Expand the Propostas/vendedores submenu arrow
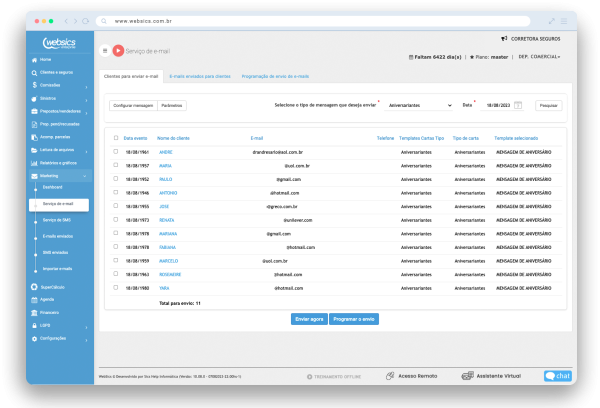 click(x=86, y=113)
